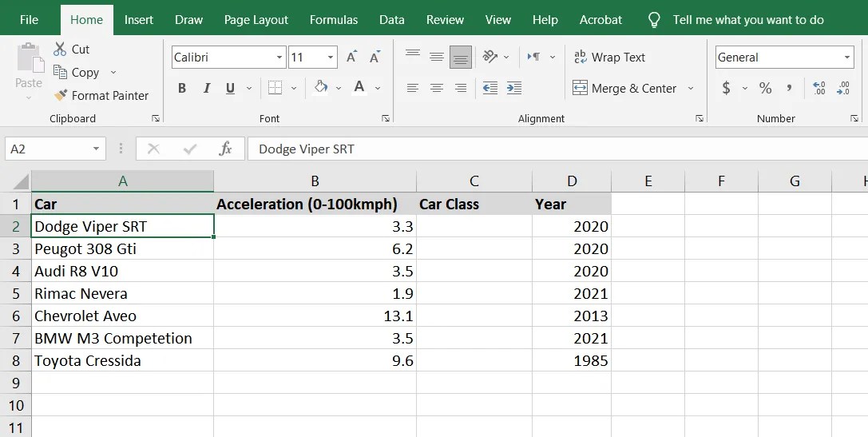
Task: Open the font name dropdown
Action: click(x=279, y=57)
